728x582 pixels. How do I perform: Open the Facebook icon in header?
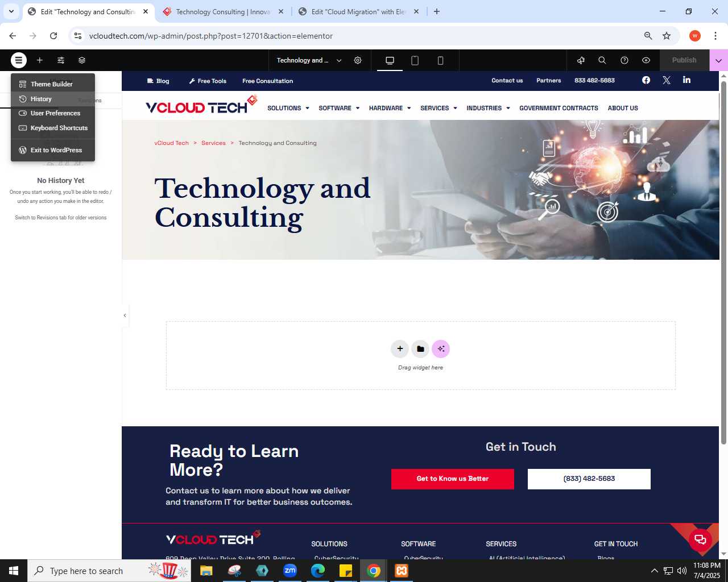pyautogui.click(x=646, y=80)
